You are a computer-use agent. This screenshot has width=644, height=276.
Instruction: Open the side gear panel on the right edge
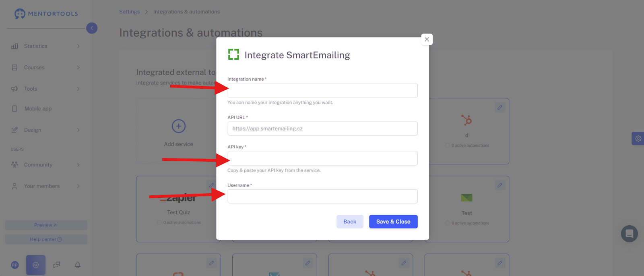coord(638,139)
